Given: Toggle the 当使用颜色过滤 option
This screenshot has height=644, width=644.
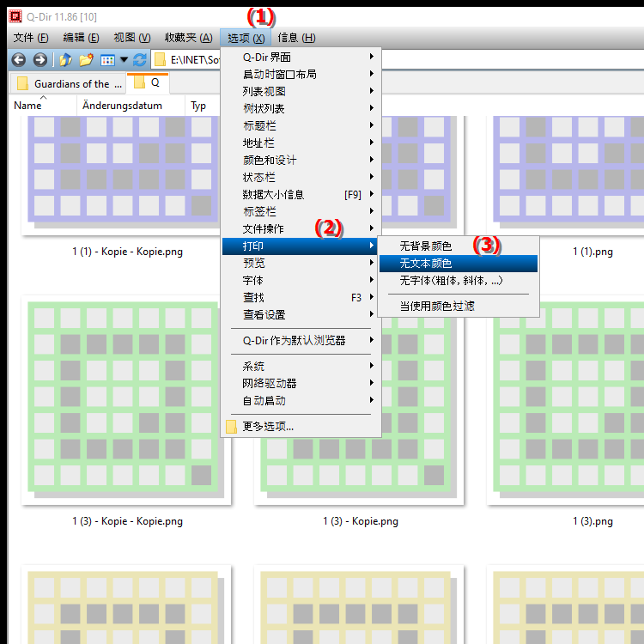Looking at the screenshot, I should [x=459, y=306].
